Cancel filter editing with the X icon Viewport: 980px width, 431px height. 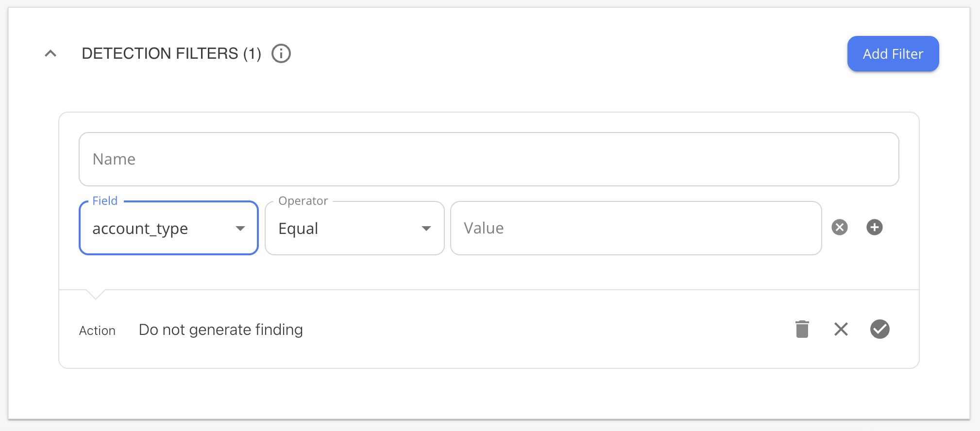point(841,329)
